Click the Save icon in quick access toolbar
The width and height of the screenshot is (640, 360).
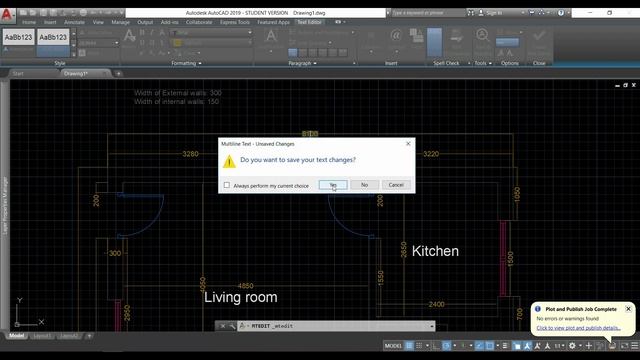pyautogui.click(x=43, y=13)
